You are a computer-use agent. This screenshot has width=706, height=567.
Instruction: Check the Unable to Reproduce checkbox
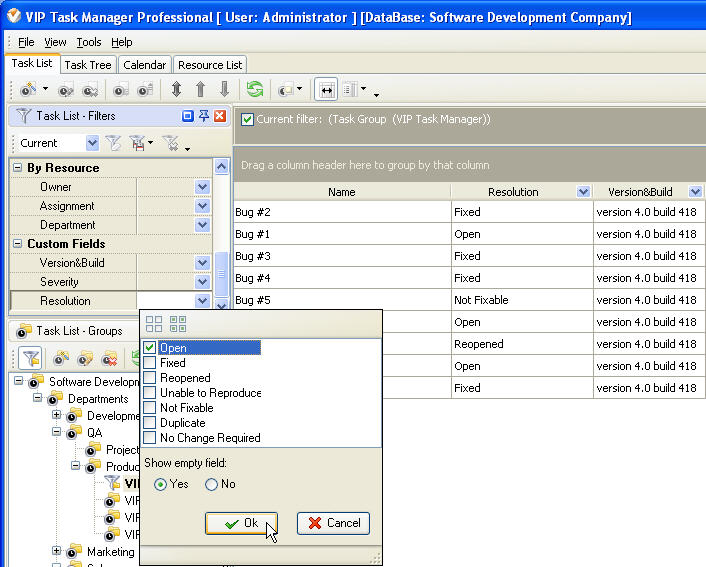149,393
